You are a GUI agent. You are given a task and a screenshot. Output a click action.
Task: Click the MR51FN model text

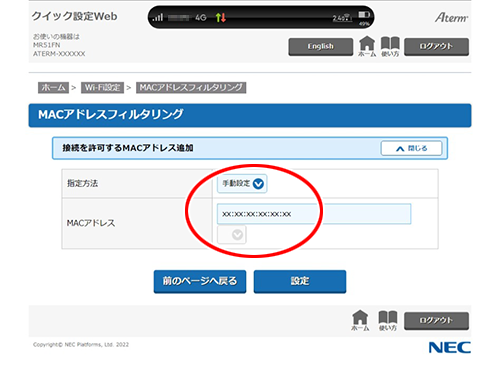pos(46,45)
